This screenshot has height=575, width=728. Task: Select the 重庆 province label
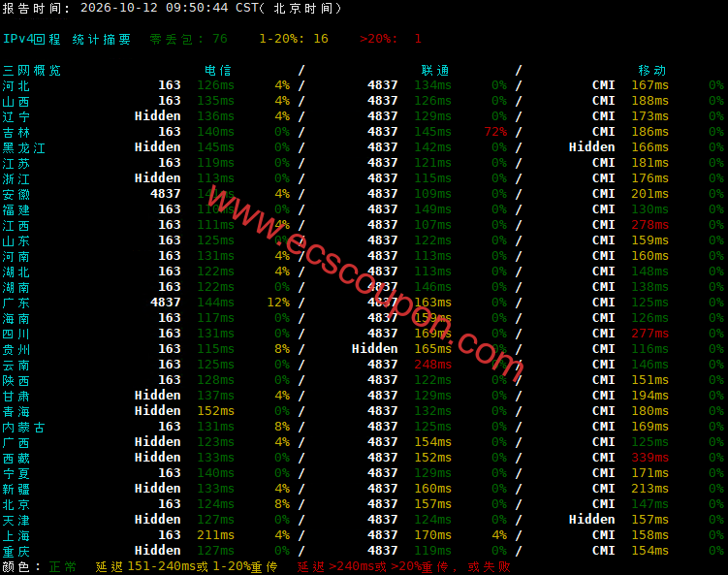coord(16,552)
